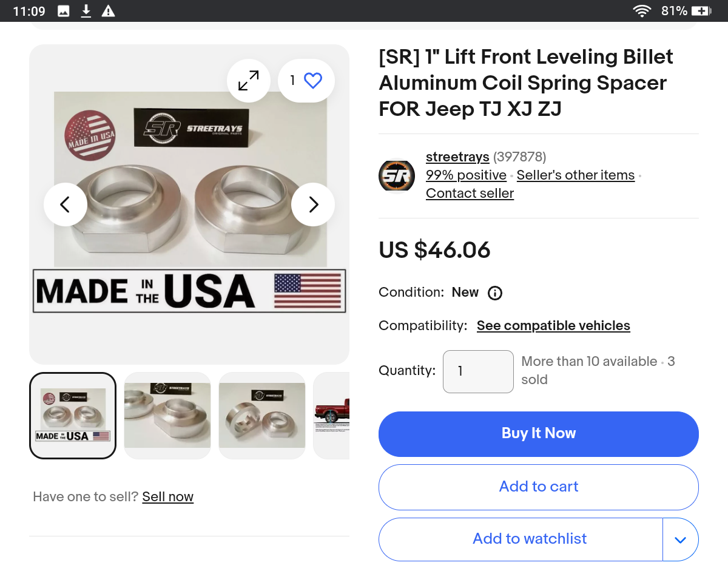Tap the streetrays seller logo avatar

pos(396,176)
